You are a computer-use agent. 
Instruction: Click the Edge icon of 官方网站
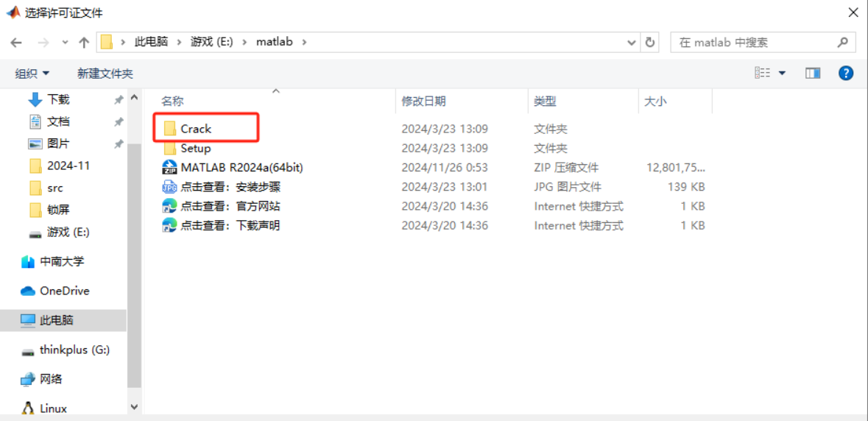tap(169, 206)
